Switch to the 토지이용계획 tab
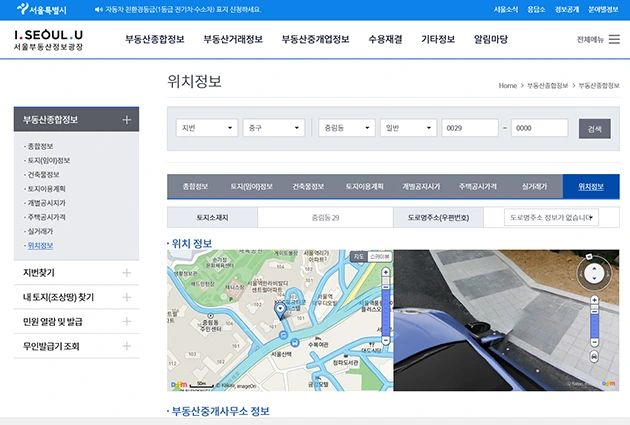Image resolution: width=630 pixels, height=425 pixels. pos(364,186)
